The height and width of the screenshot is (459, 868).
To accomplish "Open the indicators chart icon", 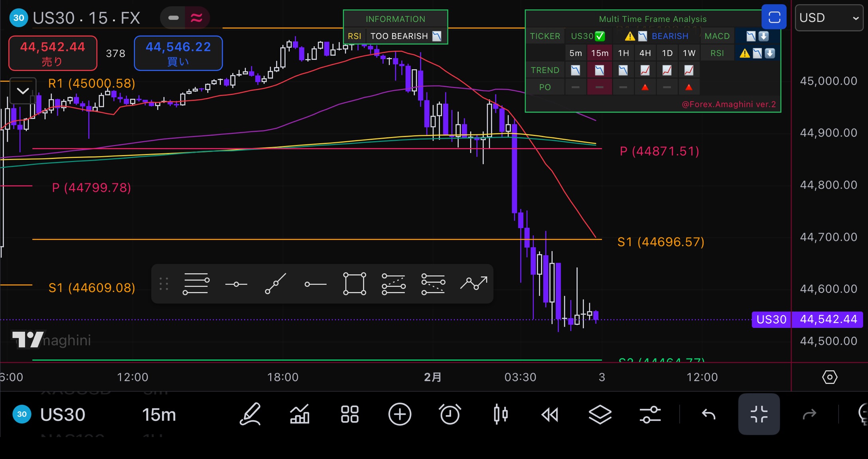I will pos(300,414).
